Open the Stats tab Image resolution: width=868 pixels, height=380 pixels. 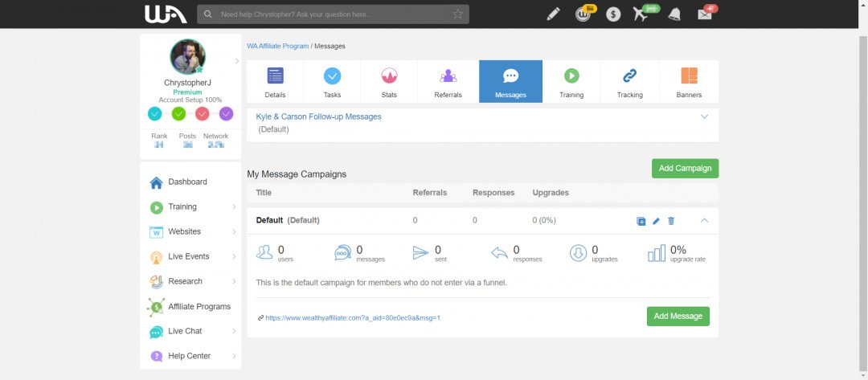click(x=389, y=81)
